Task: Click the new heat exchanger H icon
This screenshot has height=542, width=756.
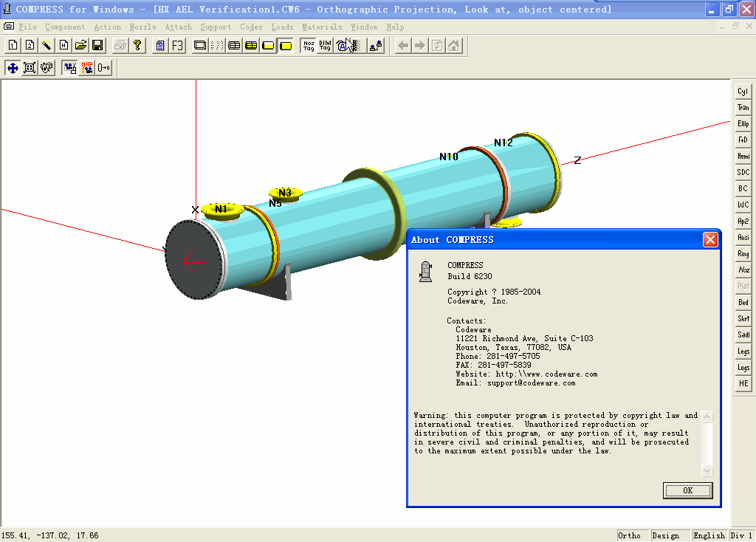Action: click(x=63, y=45)
